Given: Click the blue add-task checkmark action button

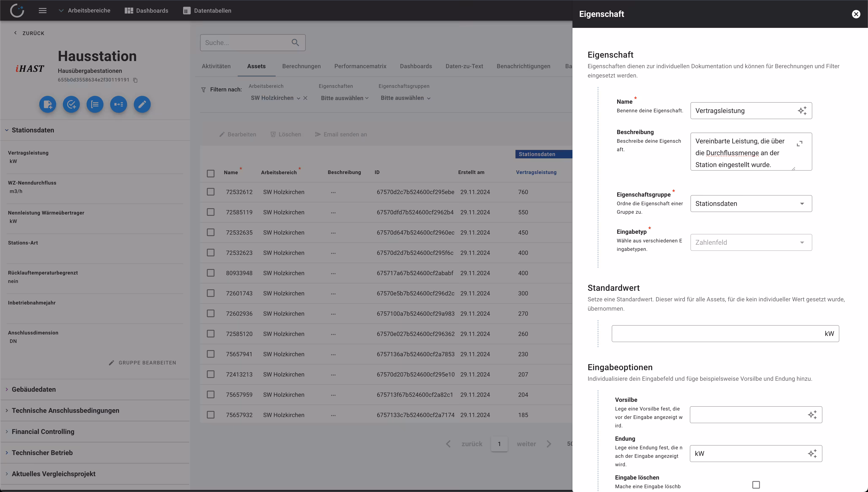Looking at the screenshot, I should coord(71,104).
